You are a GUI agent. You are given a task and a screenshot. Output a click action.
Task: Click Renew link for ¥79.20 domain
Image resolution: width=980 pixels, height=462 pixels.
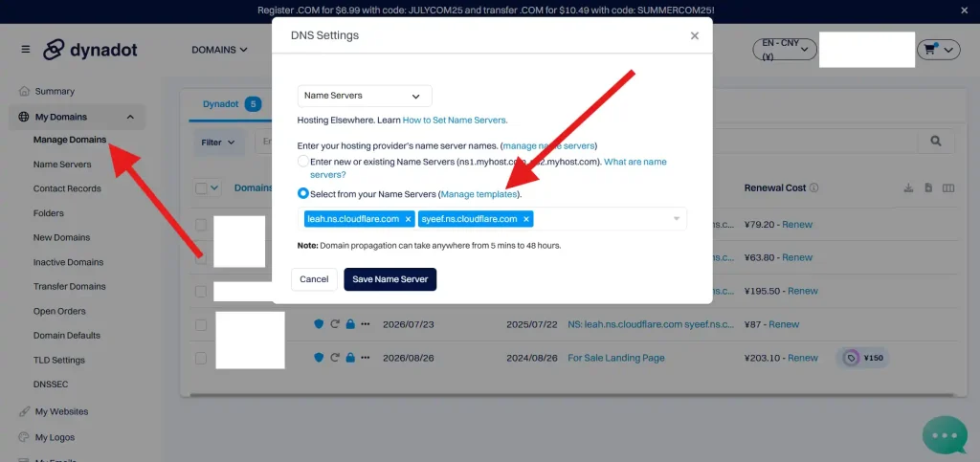797,224
